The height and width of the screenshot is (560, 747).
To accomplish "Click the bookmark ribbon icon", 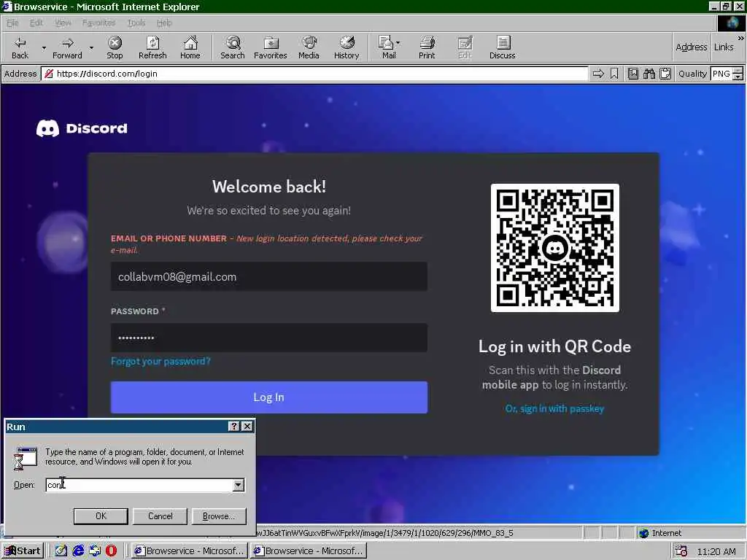I will coord(614,74).
